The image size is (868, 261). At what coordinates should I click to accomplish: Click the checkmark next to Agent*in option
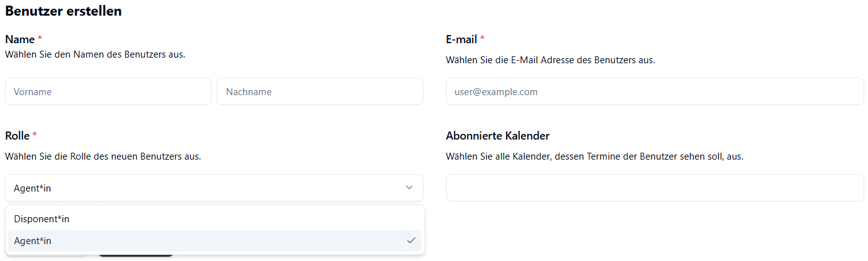(x=411, y=240)
